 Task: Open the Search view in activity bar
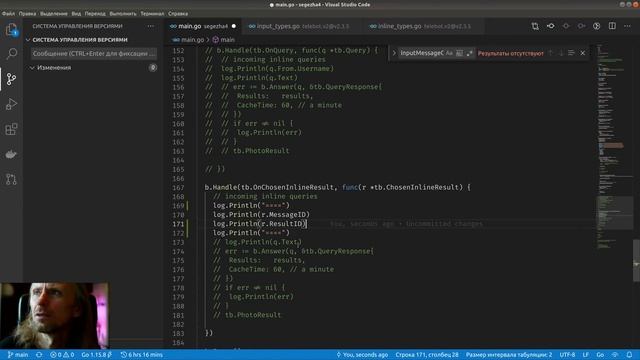pos(11,53)
